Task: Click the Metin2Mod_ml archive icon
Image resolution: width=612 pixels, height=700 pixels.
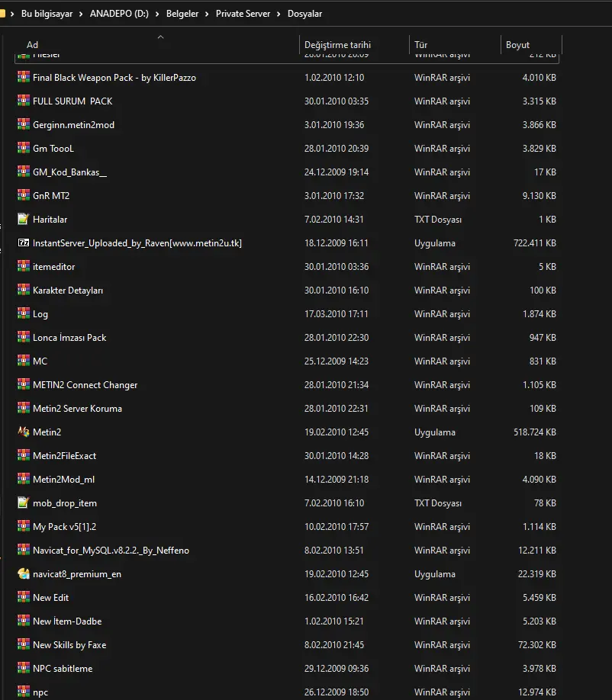Action: click(x=24, y=480)
